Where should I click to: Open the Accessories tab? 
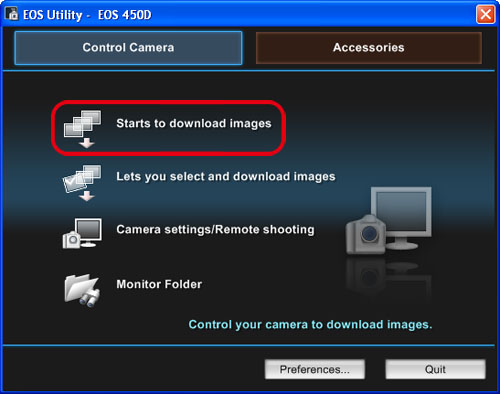pyautogui.click(x=369, y=48)
